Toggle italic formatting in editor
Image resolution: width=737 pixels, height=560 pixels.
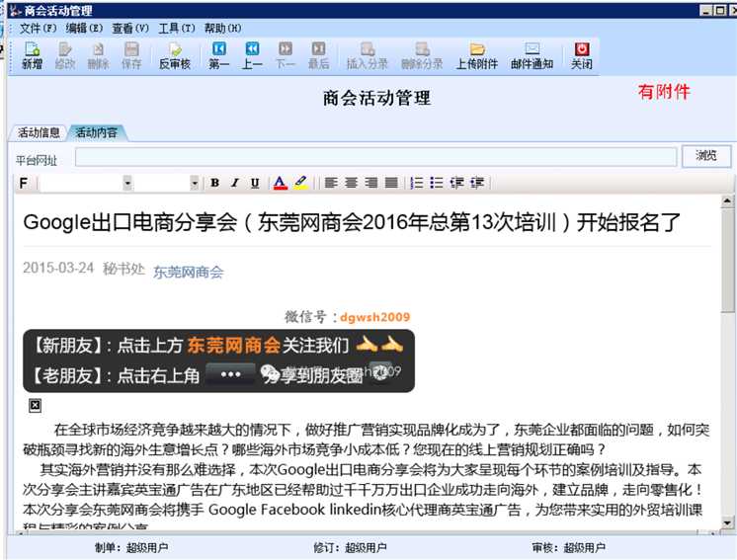point(235,183)
